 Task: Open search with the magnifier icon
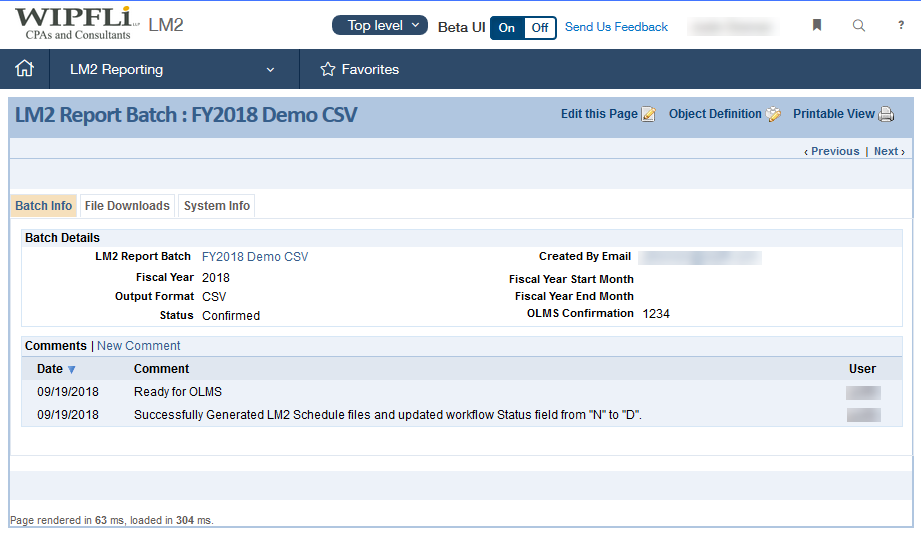[859, 26]
